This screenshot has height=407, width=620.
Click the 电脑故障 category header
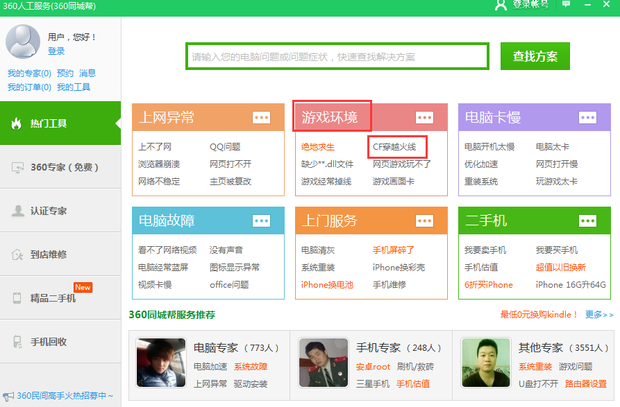pos(208,220)
